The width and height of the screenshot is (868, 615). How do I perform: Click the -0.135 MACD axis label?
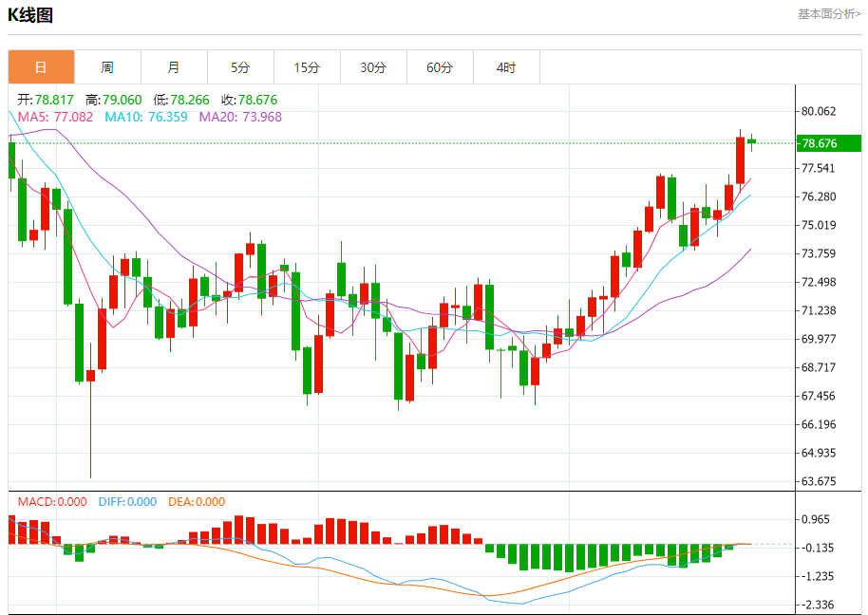(x=817, y=548)
